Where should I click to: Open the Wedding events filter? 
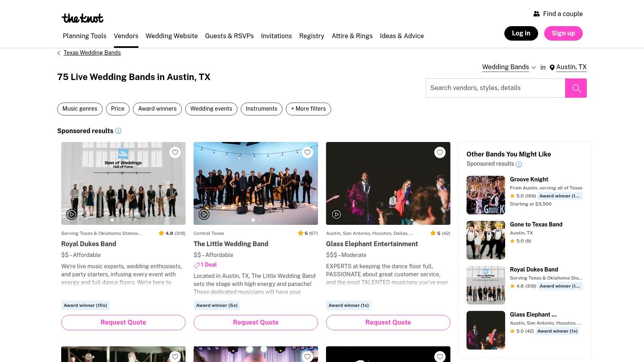click(x=211, y=109)
